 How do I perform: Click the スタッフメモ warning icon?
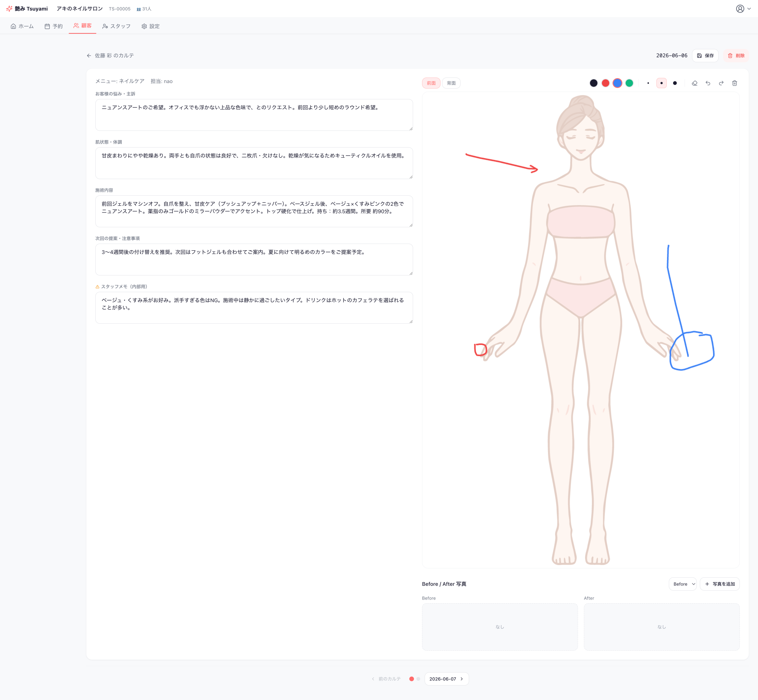coord(98,287)
